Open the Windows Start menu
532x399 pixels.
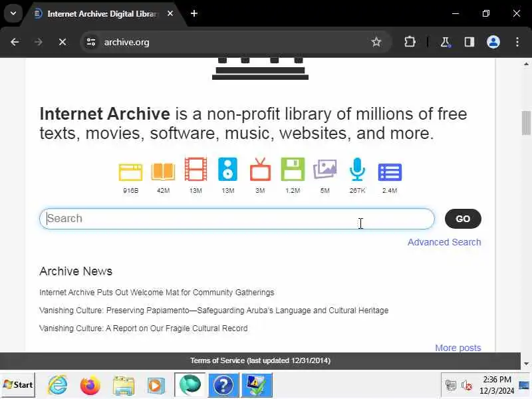(18, 385)
